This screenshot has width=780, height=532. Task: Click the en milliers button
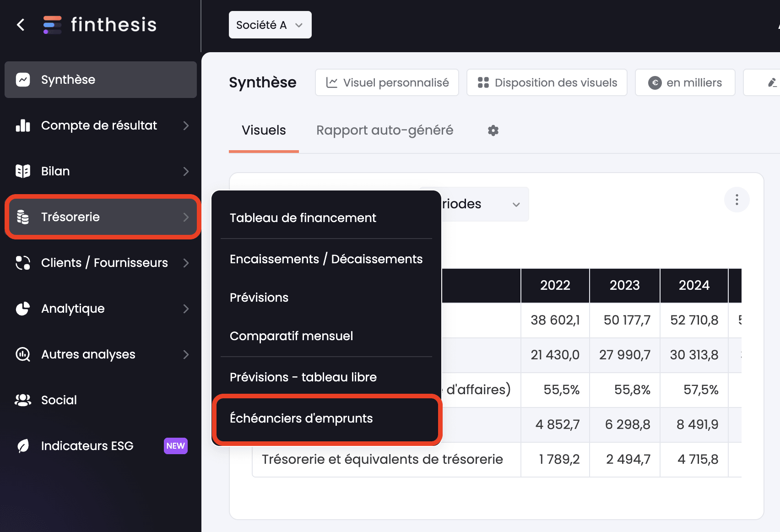click(685, 82)
